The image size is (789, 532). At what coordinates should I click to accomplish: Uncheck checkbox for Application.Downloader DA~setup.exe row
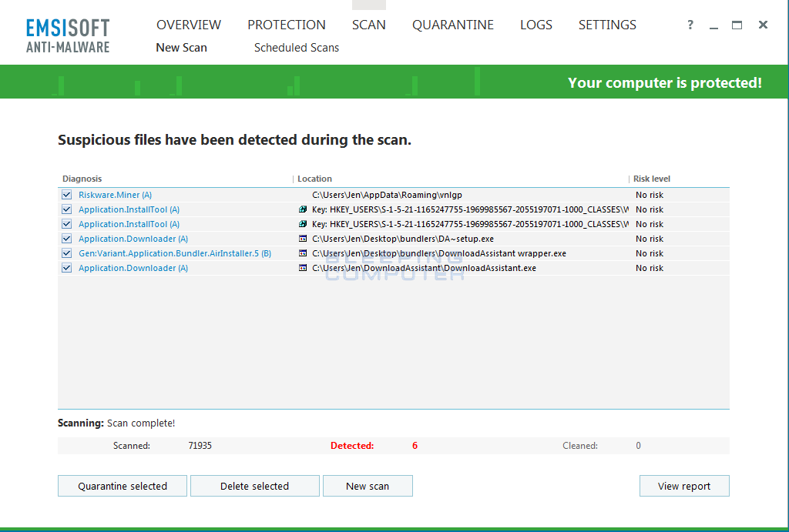pyautogui.click(x=66, y=239)
